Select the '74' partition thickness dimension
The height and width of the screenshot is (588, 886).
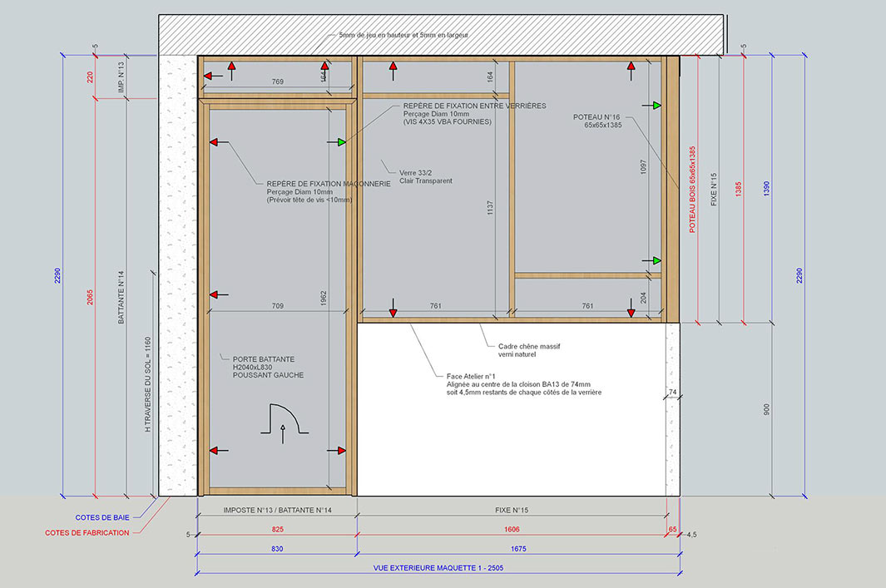click(x=672, y=392)
